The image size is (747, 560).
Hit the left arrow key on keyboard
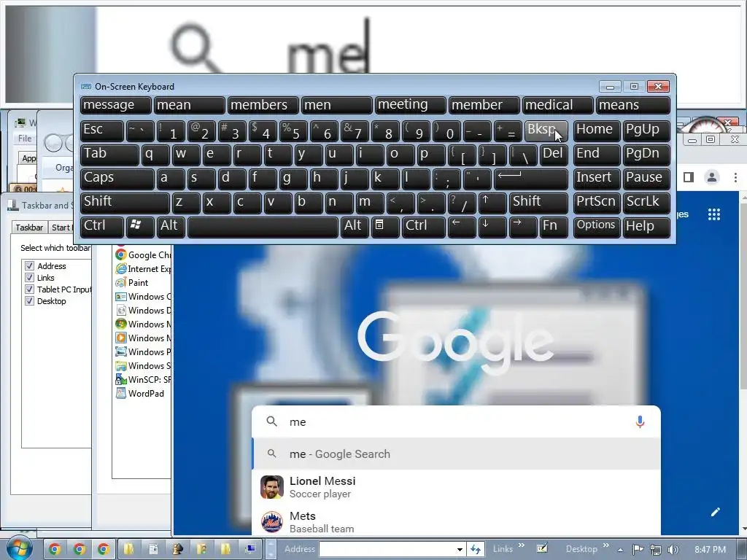tap(461, 226)
